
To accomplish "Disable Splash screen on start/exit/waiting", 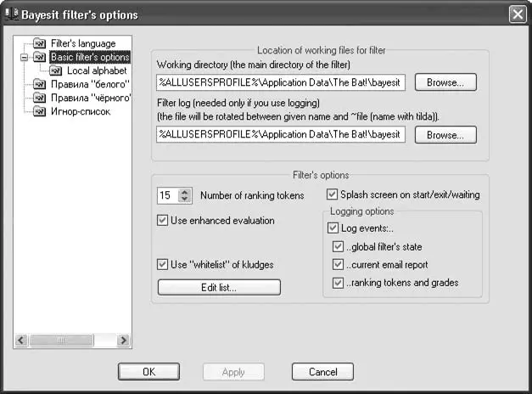I will [x=333, y=194].
